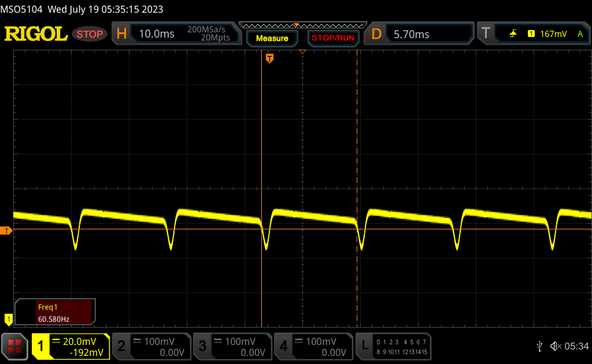This screenshot has height=364, width=592.
Task: Toggle the logic analyzer L button
Action: tap(364, 346)
